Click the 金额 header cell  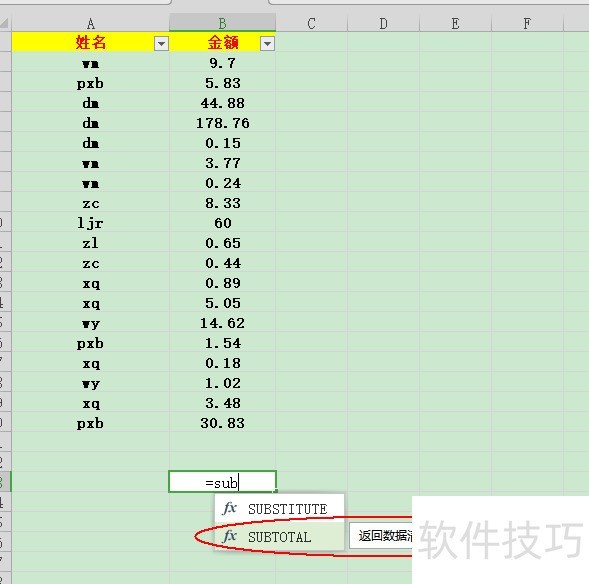click(222, 42)
